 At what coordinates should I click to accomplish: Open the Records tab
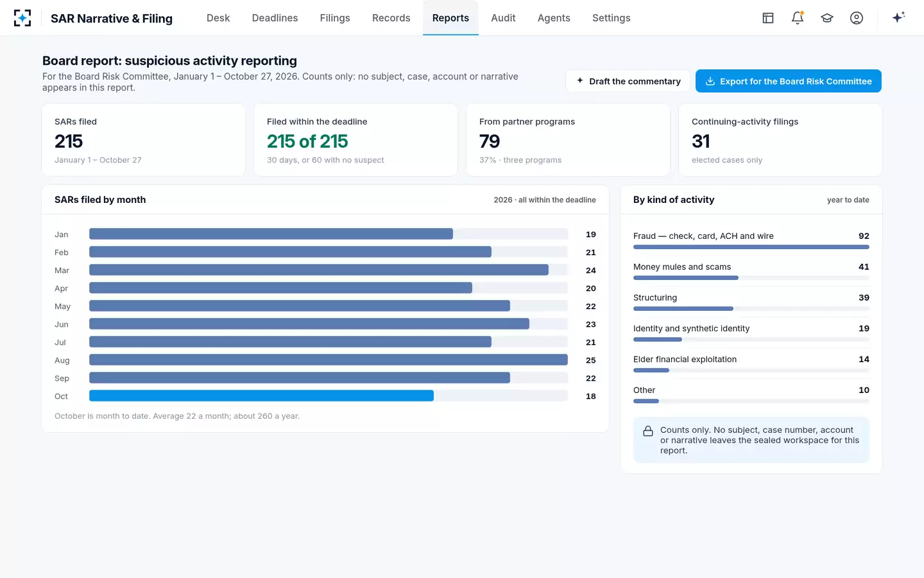tap(391, 18)
